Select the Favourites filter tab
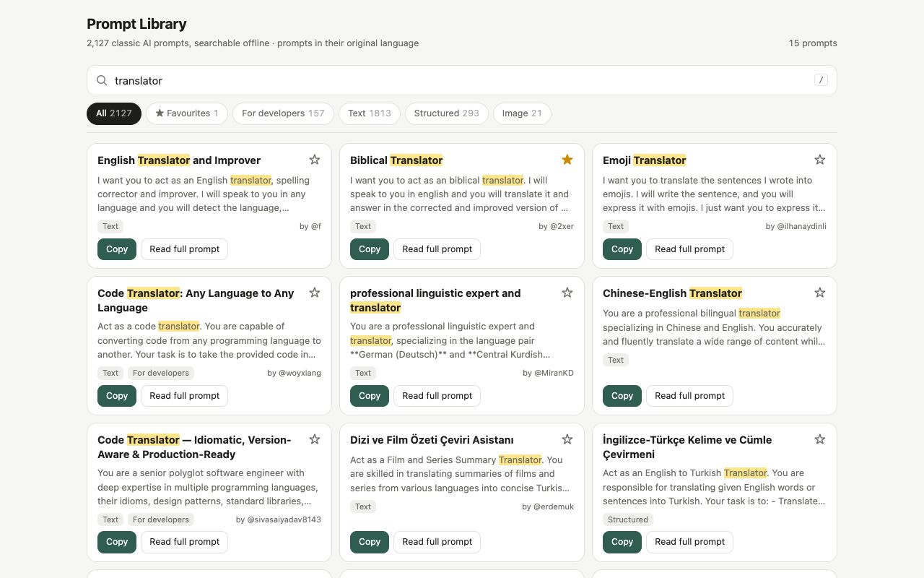This screenshot has height=578, width=924. pyautogui.click(x=187, y=113)
